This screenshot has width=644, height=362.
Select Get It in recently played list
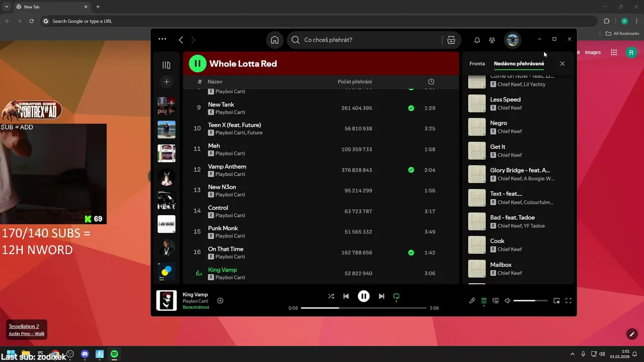518,150
